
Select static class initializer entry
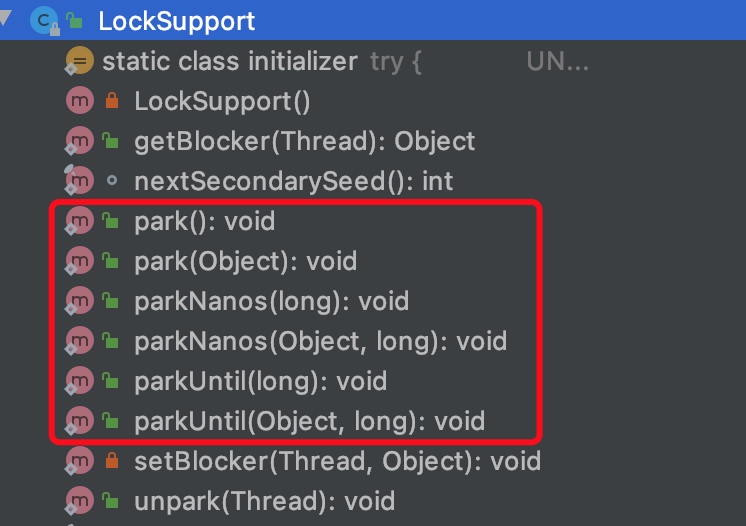[230, 62]
